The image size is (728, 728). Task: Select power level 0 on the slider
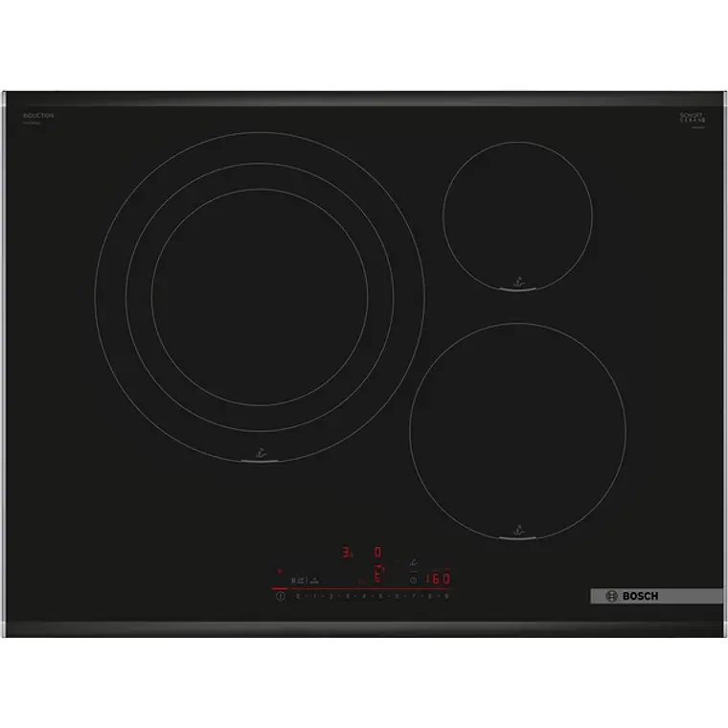(298, 596)
